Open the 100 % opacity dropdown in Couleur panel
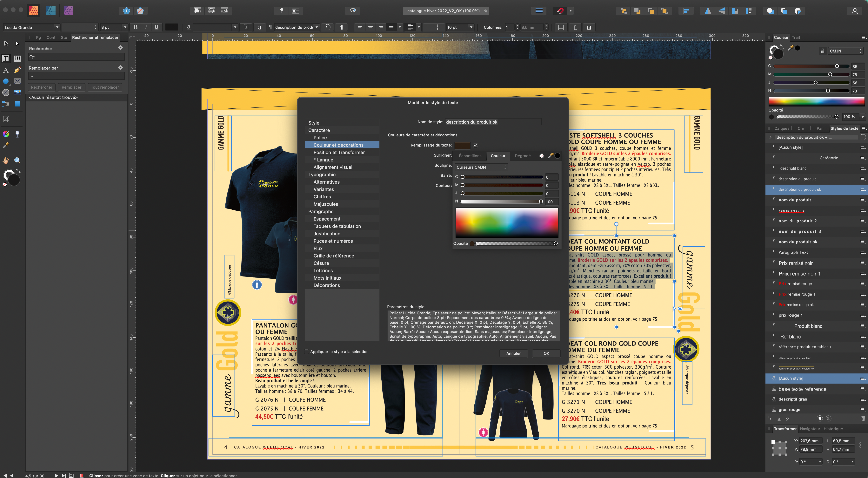Viewport: 868px width, 478px height. (863, 117)
